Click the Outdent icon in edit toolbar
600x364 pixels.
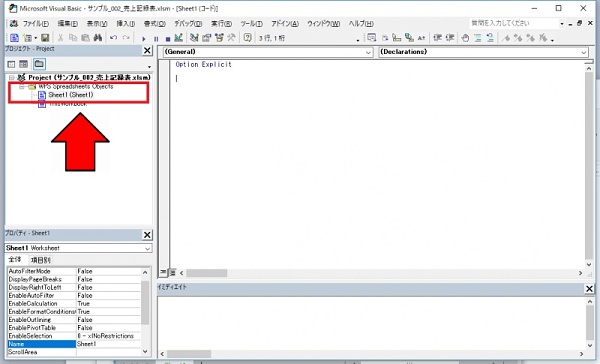(x=450, y=38)
